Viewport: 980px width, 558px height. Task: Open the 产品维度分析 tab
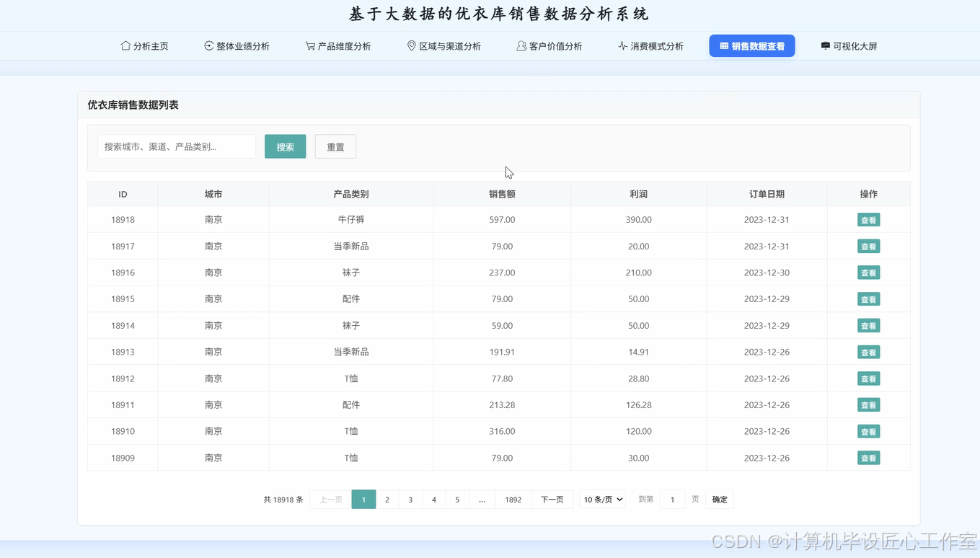338,46
